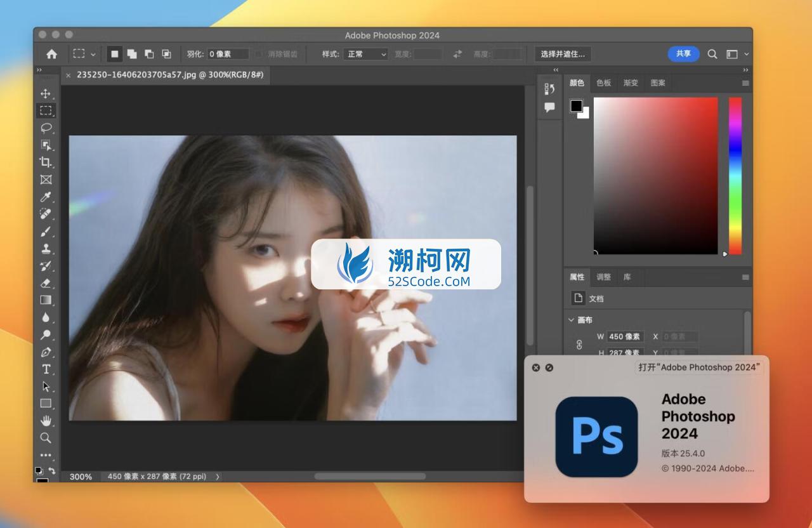Image resolution: width=812 pixels, height=528 pixels.
Task: Select the Path Selection tool
Action: 46,386
